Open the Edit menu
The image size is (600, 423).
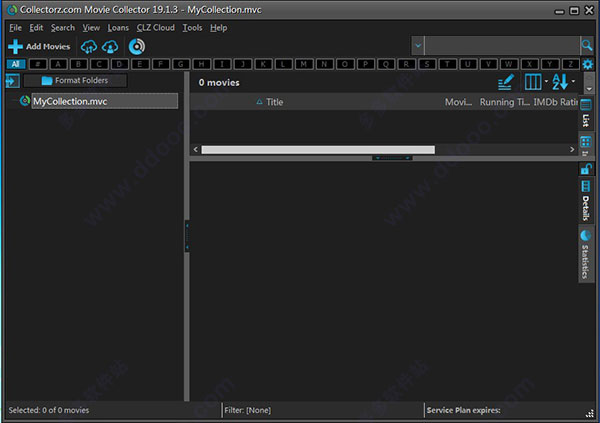coord(36,28)
